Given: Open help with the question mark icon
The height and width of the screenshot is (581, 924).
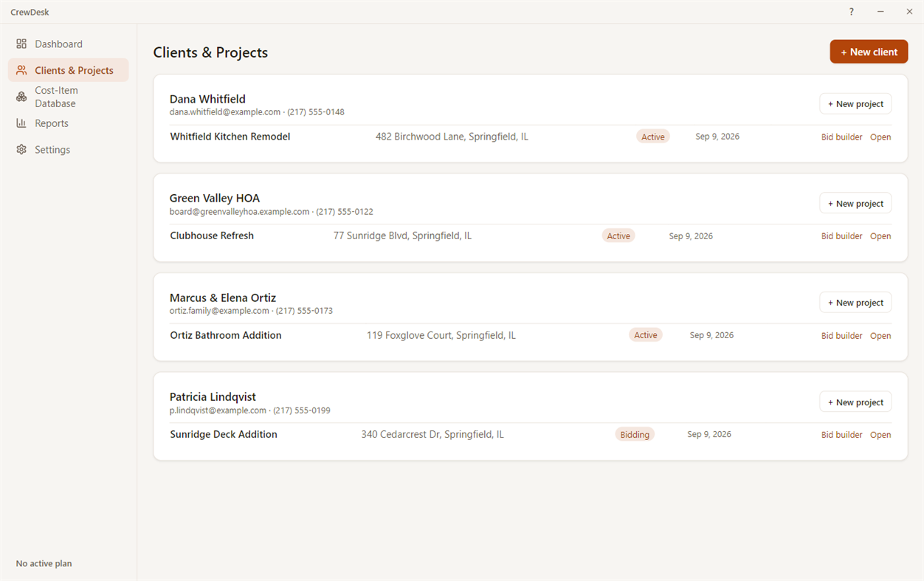Looking at the screenshot, I should coord(852,12).
